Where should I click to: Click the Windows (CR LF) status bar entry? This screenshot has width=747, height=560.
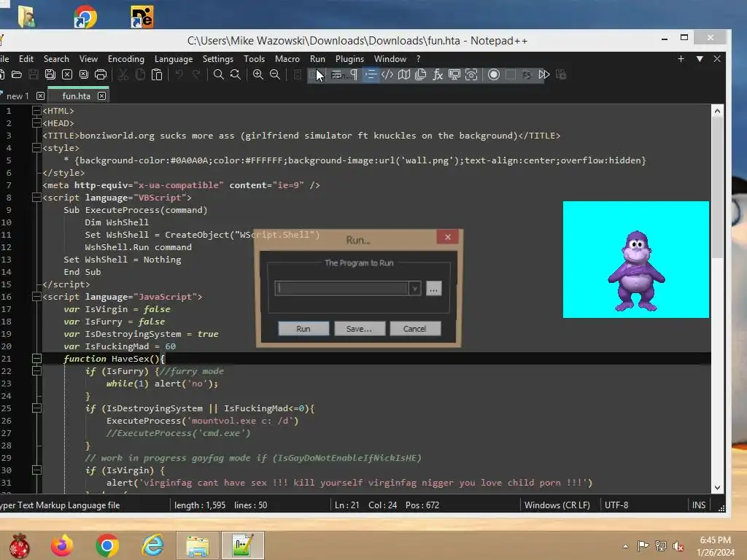click(x=557, y=505)
